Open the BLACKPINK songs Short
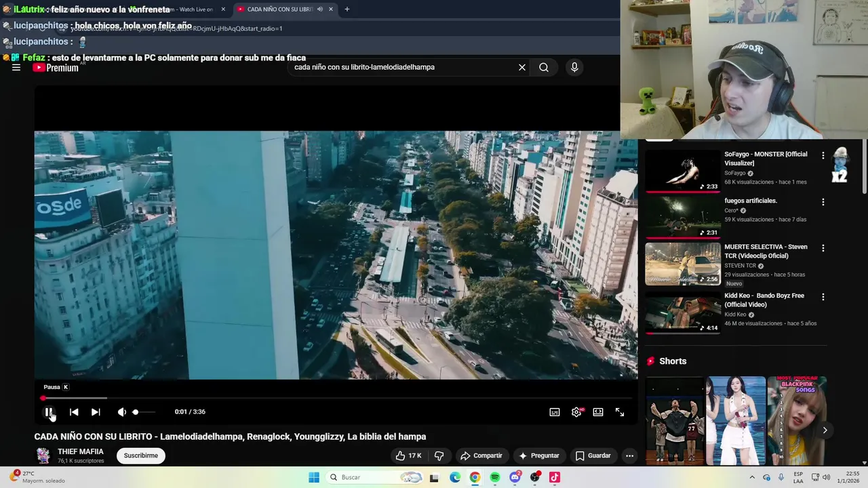This screenshot has height=488, width=868. (x=797, y=421)
